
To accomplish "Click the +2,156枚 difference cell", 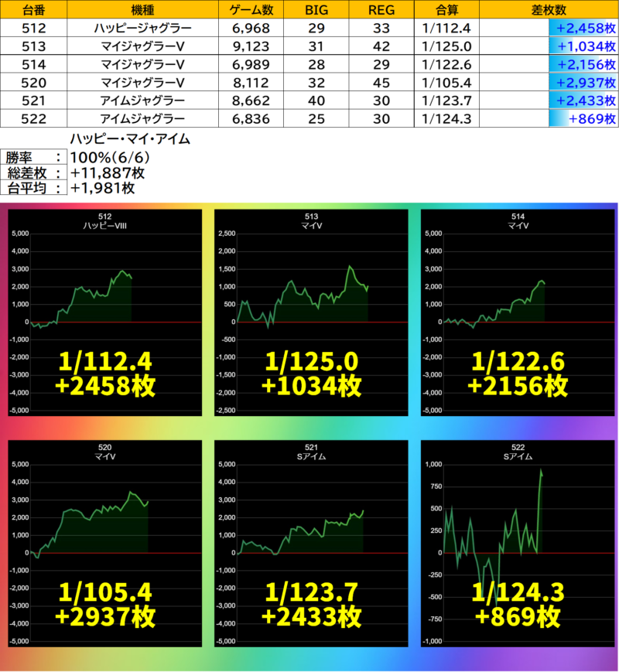I will (549, 64).
